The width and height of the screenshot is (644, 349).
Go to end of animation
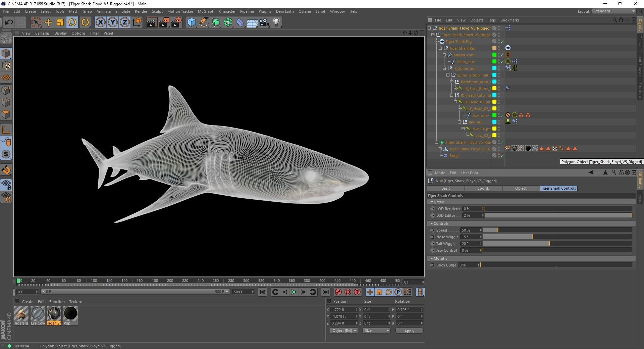[x=325, y=292]
